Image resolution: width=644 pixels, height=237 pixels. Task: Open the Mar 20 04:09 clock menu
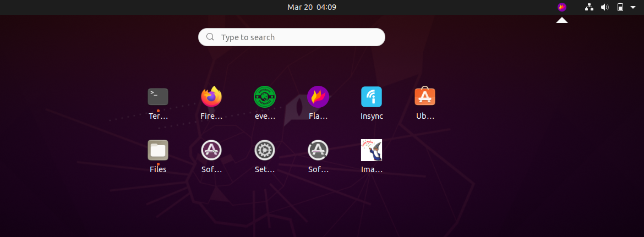click(x=312, y=7)
